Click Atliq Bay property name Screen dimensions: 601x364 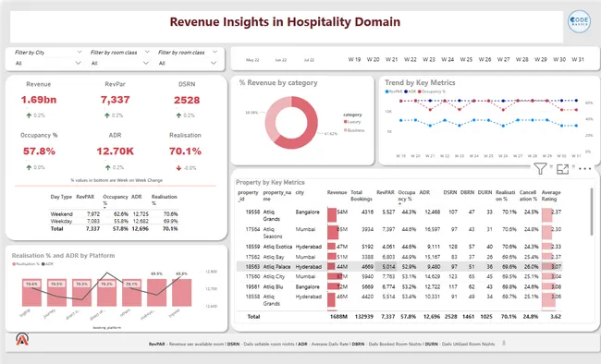pyautogui.click(x=274, y=257)
